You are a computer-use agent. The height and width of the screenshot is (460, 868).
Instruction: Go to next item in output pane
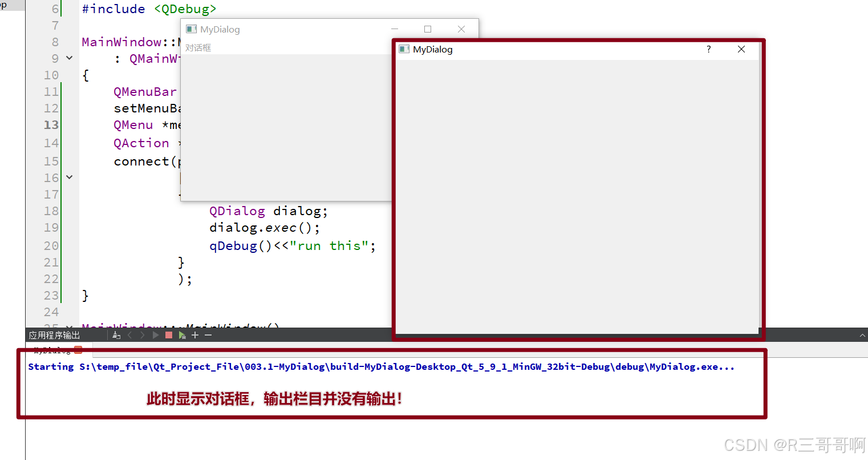tap(143, 335)
